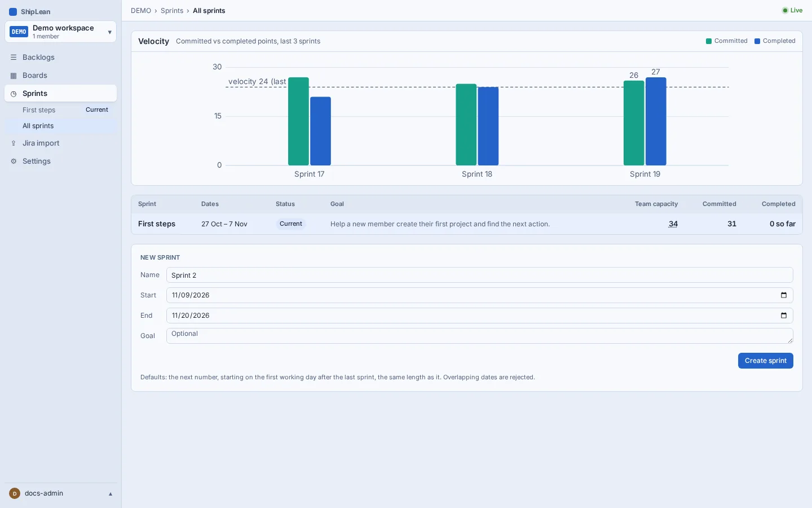Focus the sprint Name field
The width and height of the screenshot is (812, 508).
479,275
